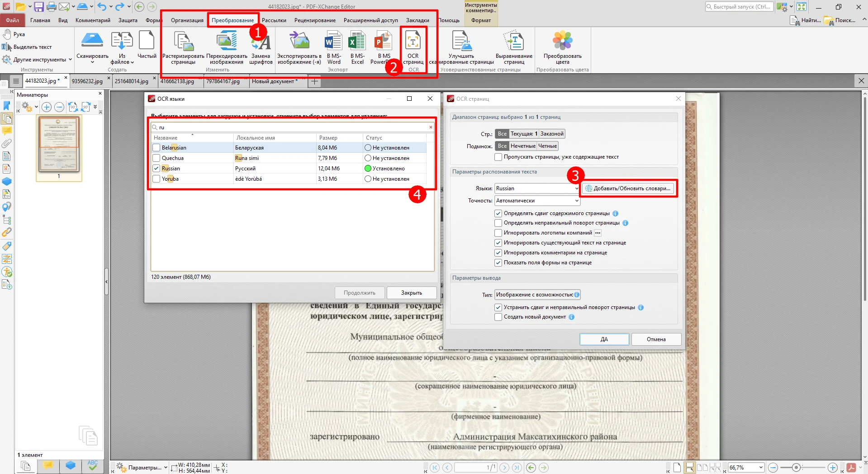Switch to Рецензирование ribbon tab
This screenshot has height=474, width=868.
coord(315,20)
